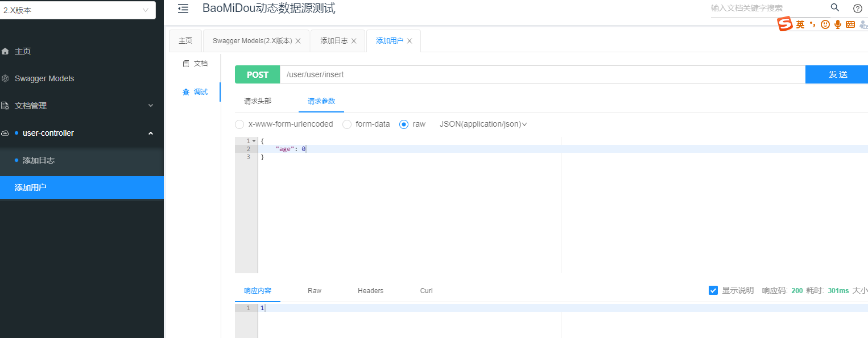Click the Sogou punctuation mode icon
868x338 pixels.
[x=812, y=24]
